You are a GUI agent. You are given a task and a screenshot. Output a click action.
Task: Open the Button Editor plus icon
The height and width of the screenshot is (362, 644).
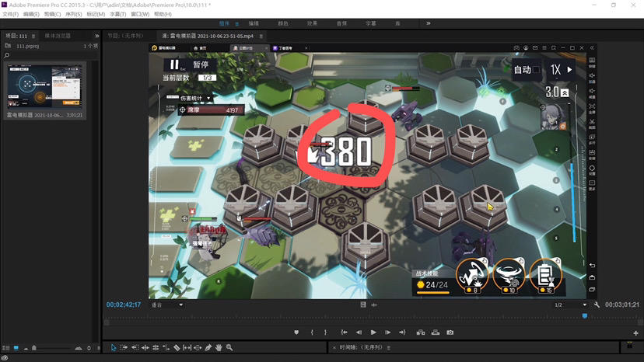tap(635, 332)
